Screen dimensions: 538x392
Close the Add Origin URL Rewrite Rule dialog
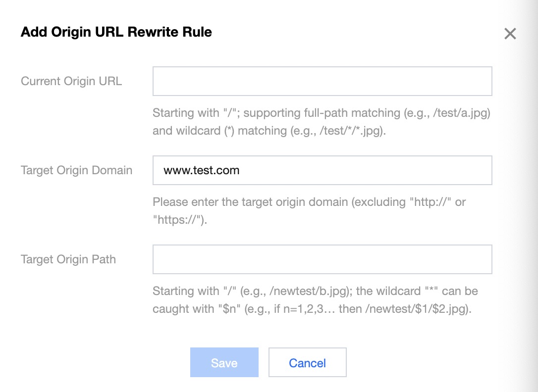pos(510,34)
